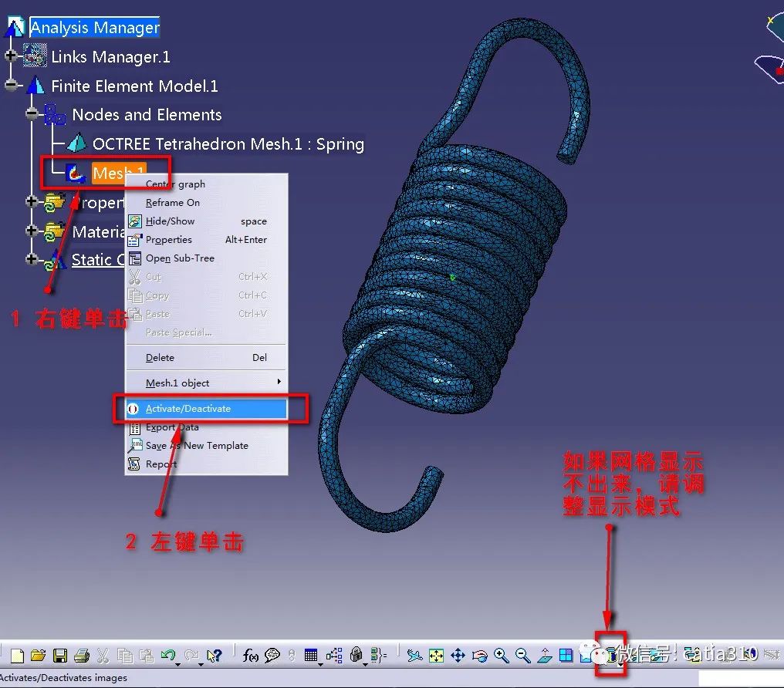784x688 pixels.
Task: Click the Fit All In view icon
Action: click(437, 656)
